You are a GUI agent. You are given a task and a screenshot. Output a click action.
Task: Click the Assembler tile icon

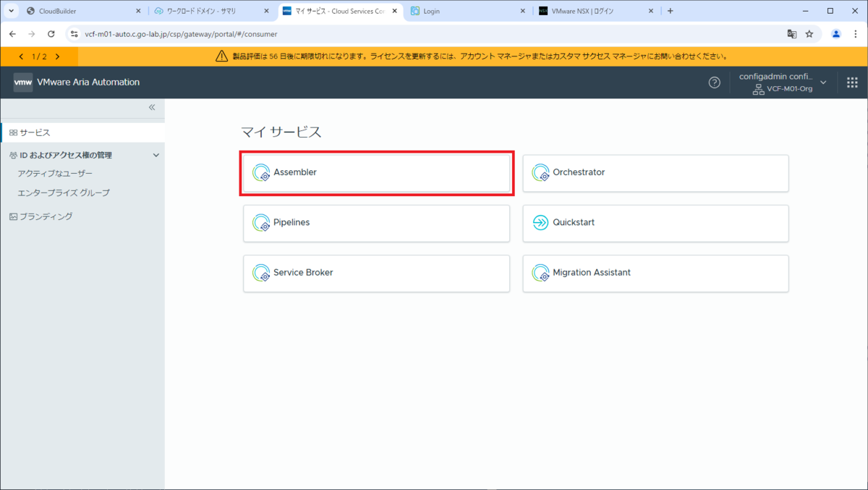(261, 173)
